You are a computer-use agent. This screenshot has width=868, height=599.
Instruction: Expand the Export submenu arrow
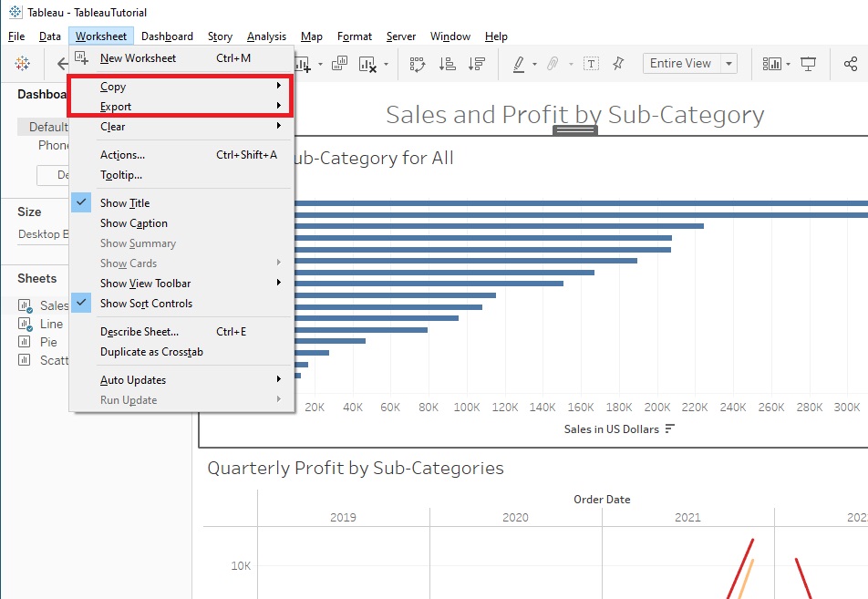click(x=279, y=105)
